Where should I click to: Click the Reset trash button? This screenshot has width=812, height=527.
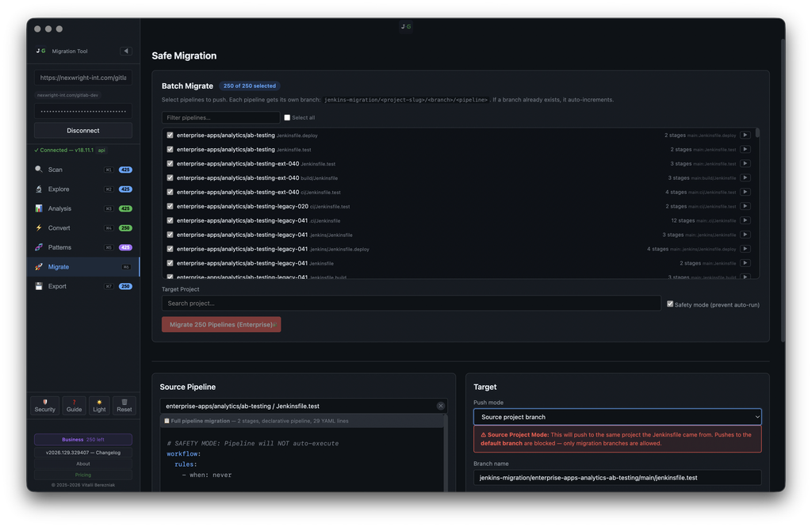(x=124, y=405)
